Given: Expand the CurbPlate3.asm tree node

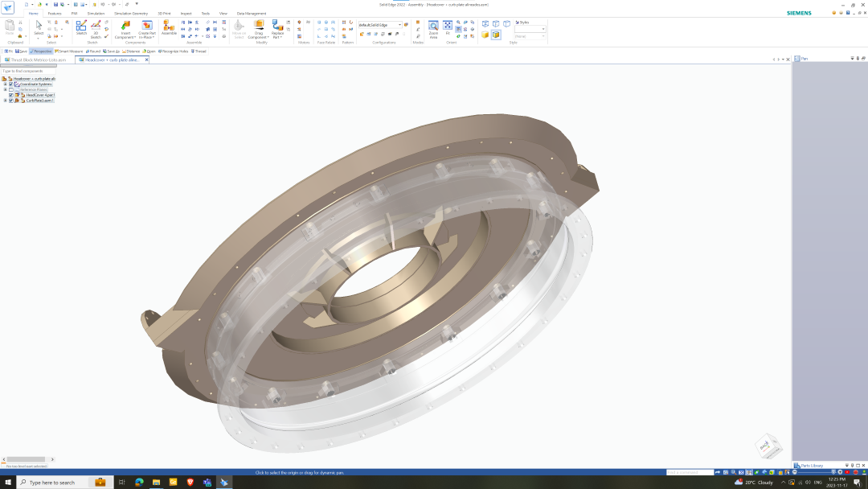Looking at the screenshot, I should pyautogui.click(x=6, y=101).
